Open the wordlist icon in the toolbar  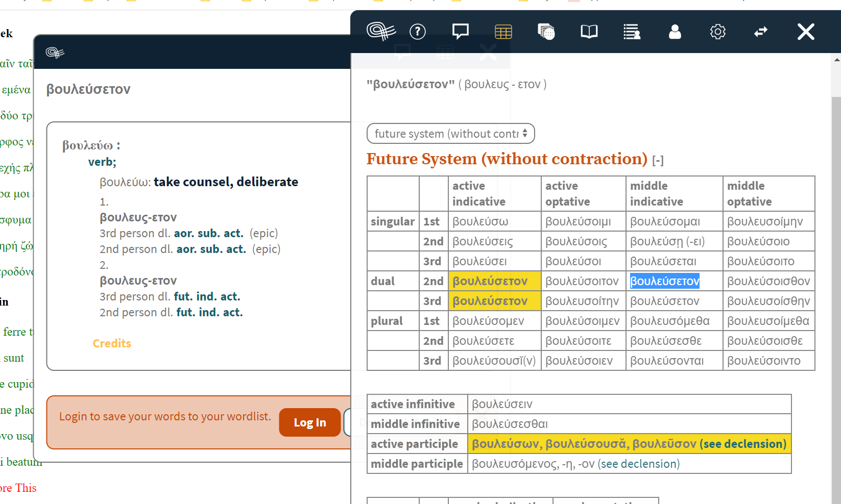[x=632, y=32]
